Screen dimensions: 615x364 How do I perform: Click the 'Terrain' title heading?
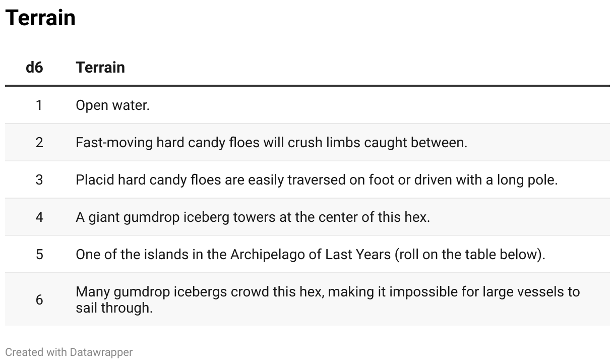coord(40,18)
